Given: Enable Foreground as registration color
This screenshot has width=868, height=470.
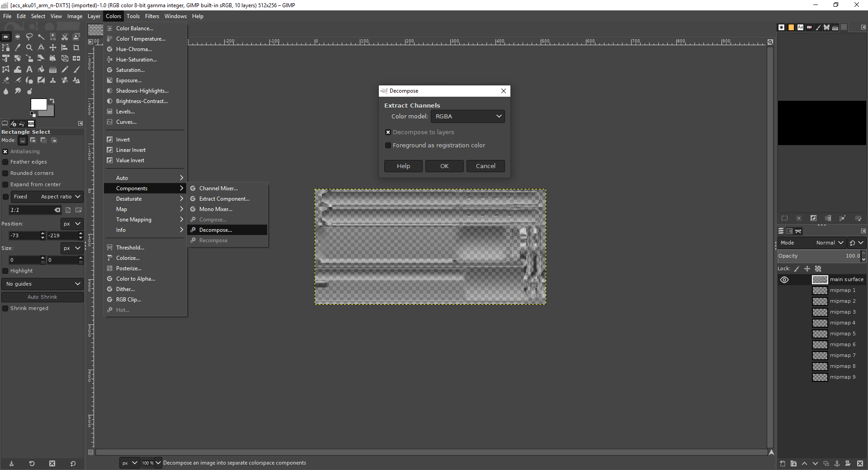Looking at the screenshot, I should (388, 145).
